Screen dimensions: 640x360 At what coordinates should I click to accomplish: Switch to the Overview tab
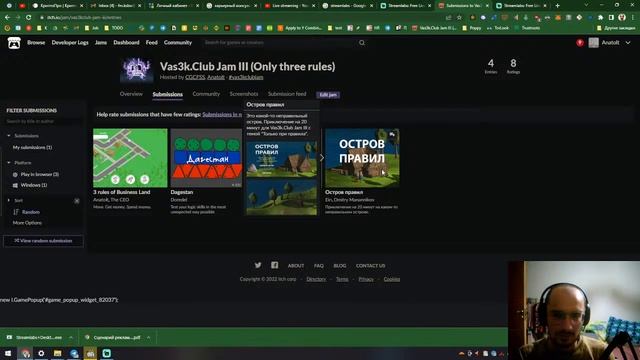(x=131, y=94)
